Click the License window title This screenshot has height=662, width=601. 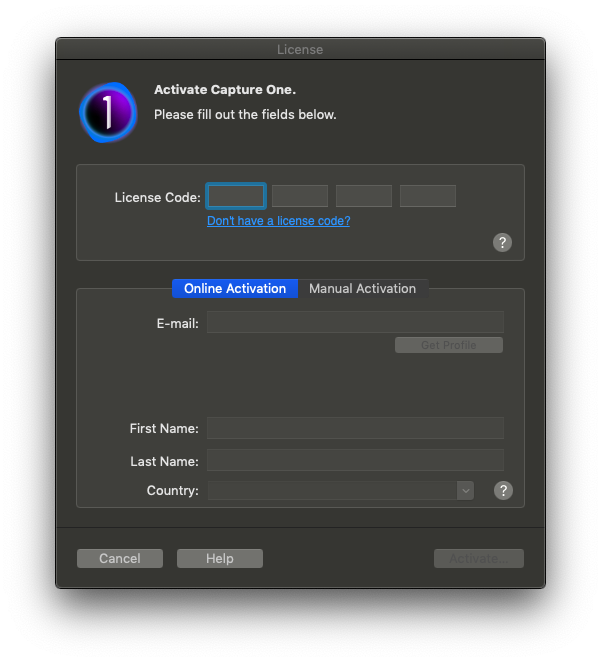click(300, 49)
